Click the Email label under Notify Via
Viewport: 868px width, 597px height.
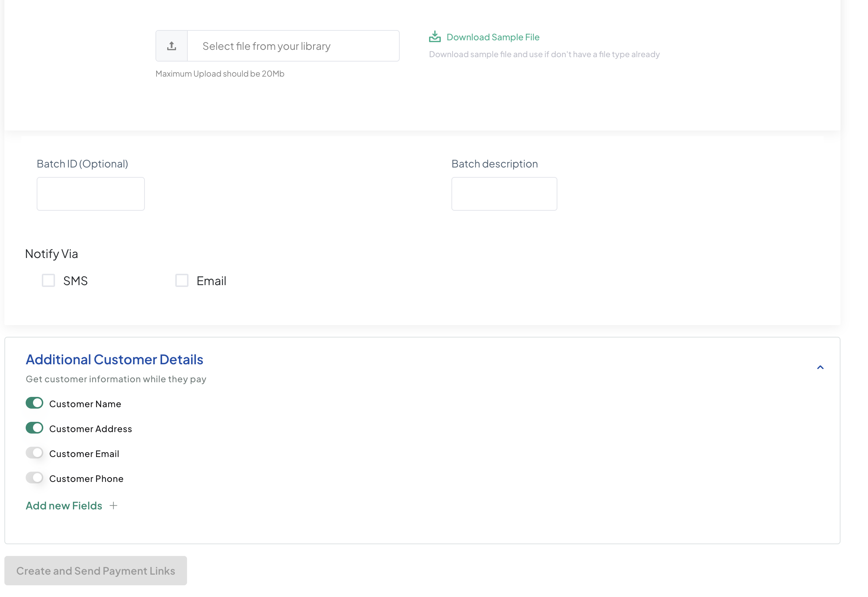pyautogui.click(x=211, y=281)
